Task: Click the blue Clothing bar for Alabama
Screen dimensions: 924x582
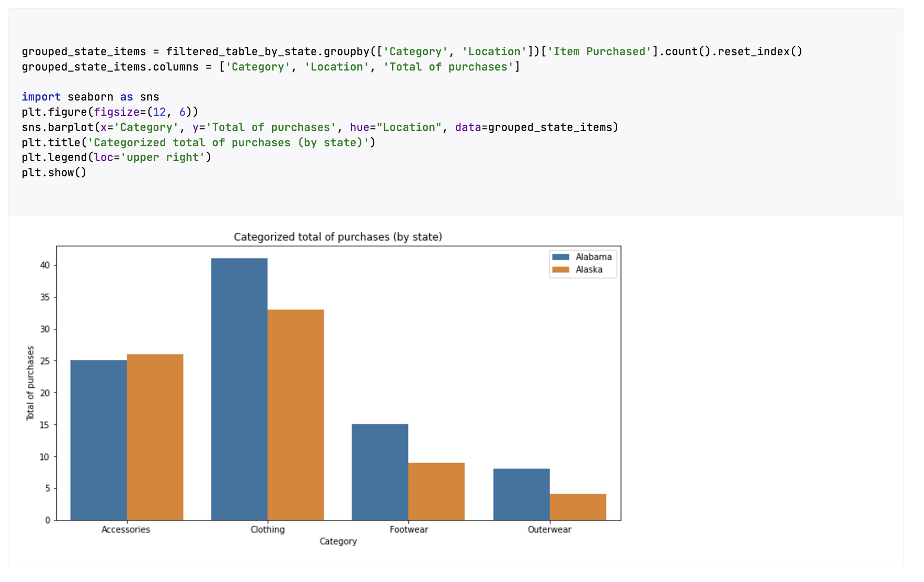Action: pos(239,389)
